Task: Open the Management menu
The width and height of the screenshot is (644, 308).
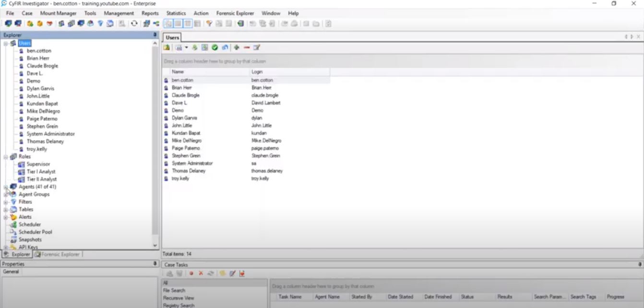Action: (119, 13)
